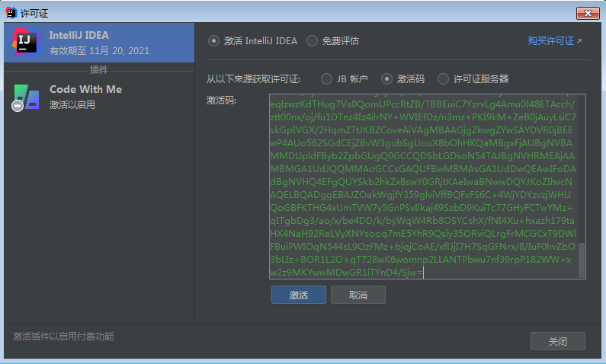Click the 激活以启用 status text
This screenshot has height=364, width=606.
pyautogui.click(x=72, y=105)
